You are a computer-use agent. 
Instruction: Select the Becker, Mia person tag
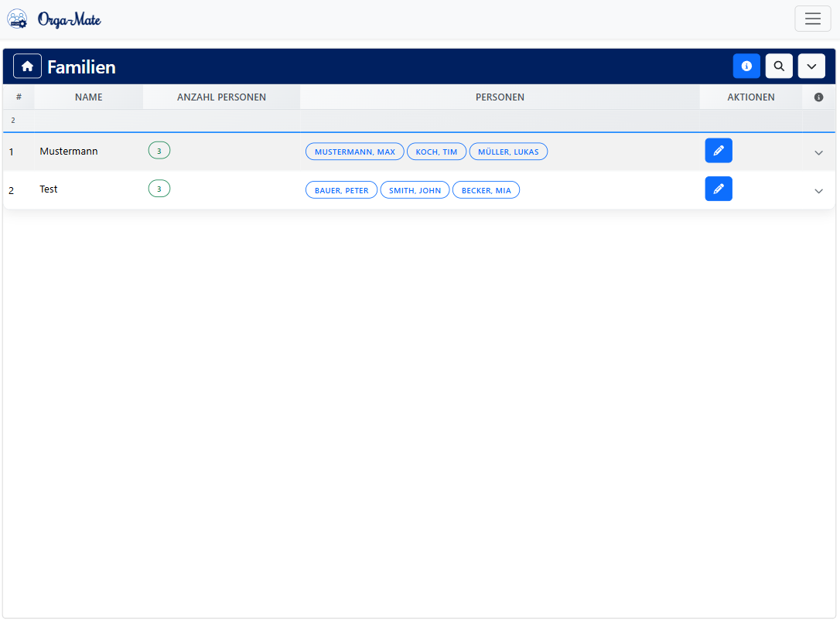click(486, 190)
